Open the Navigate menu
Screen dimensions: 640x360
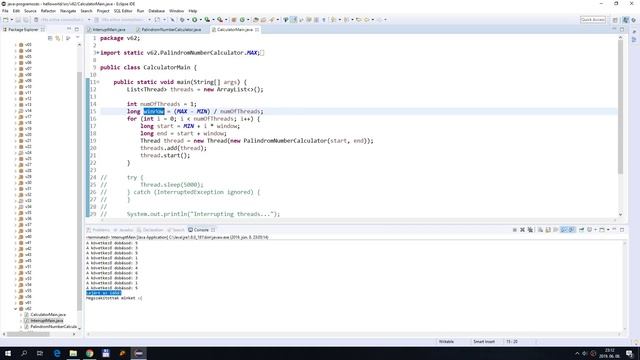68,11
